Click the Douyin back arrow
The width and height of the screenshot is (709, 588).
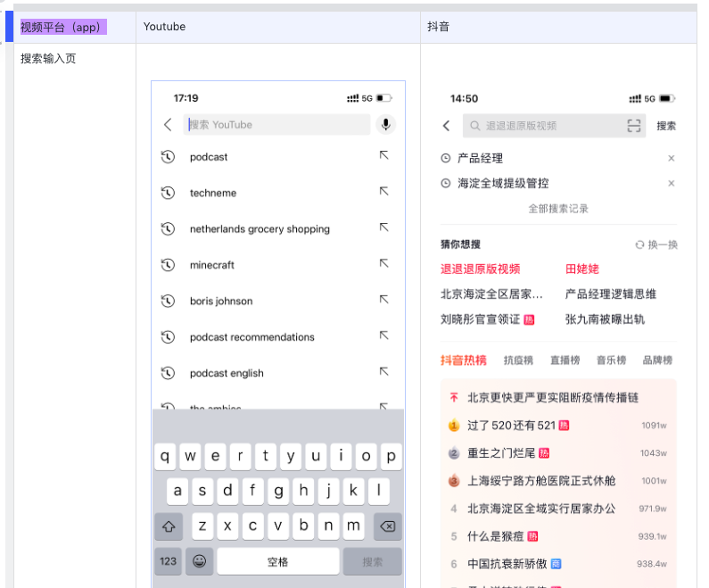tap(447, 126)
